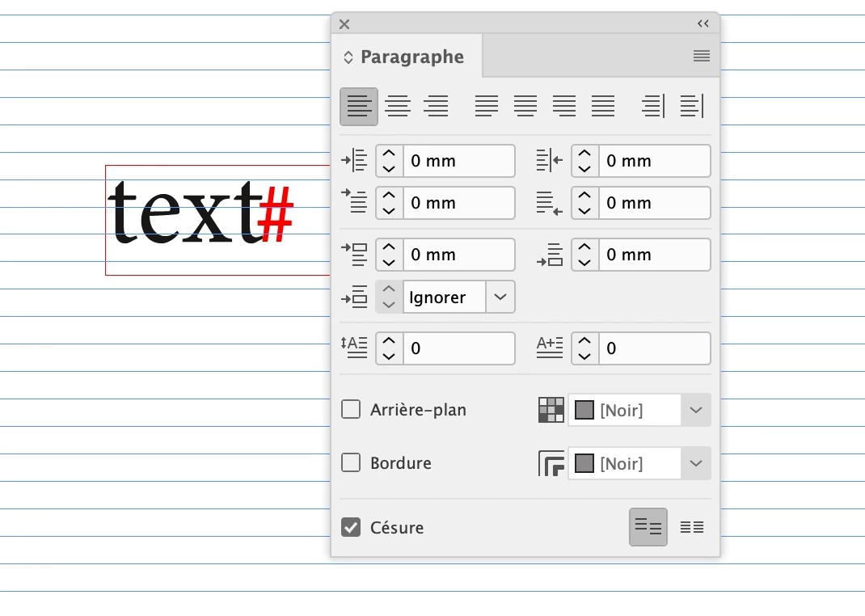
Task: Open the Paragraphe panel menu
Action: click(x=702, y=56)
